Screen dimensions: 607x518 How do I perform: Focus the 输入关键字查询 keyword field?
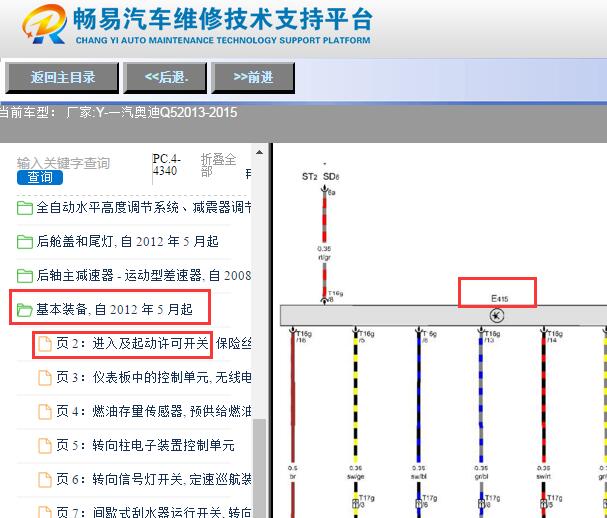coord(63,163)
